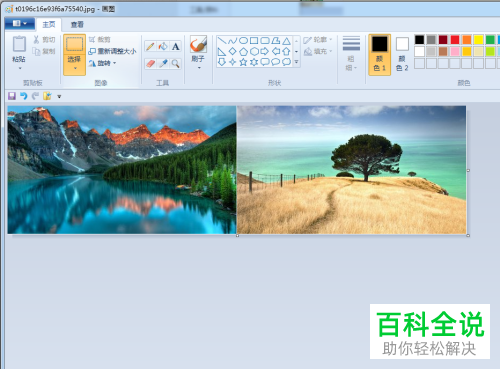Choose the Right arrow shape
This screenshot has width=500, height=369.
(265, 52)
